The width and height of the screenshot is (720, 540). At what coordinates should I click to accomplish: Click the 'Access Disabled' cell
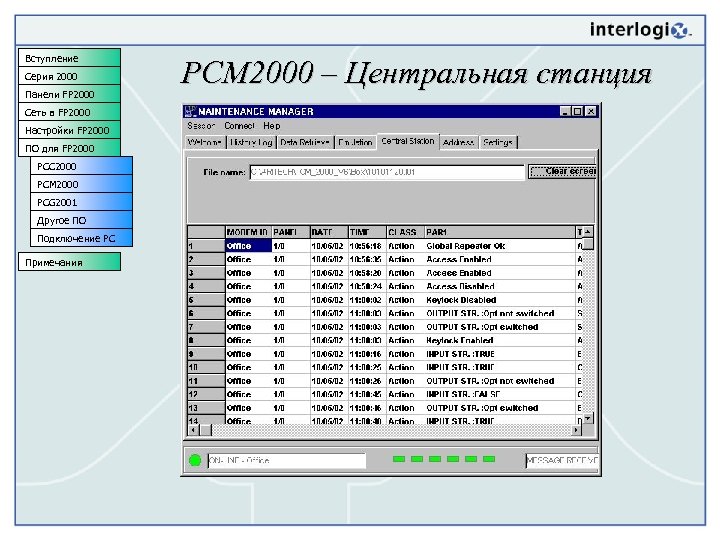(x=500, y=286)
